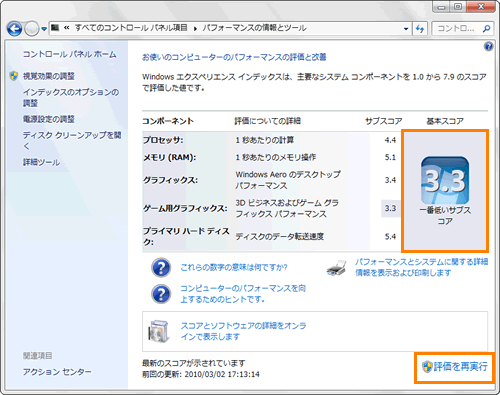Image resolution: width=500 pixels, height=395 pixels.
Task: Click the printer icon
Action: (x=336, y=268)
